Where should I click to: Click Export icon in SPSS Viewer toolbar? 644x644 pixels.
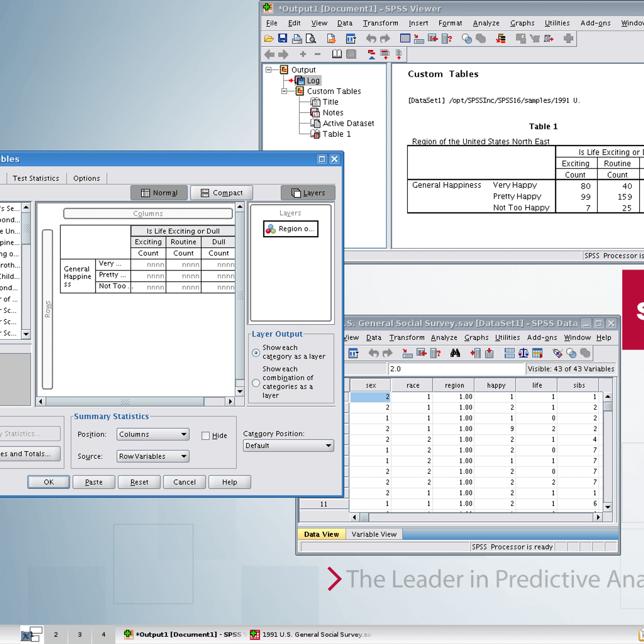[x=331, y=39]
